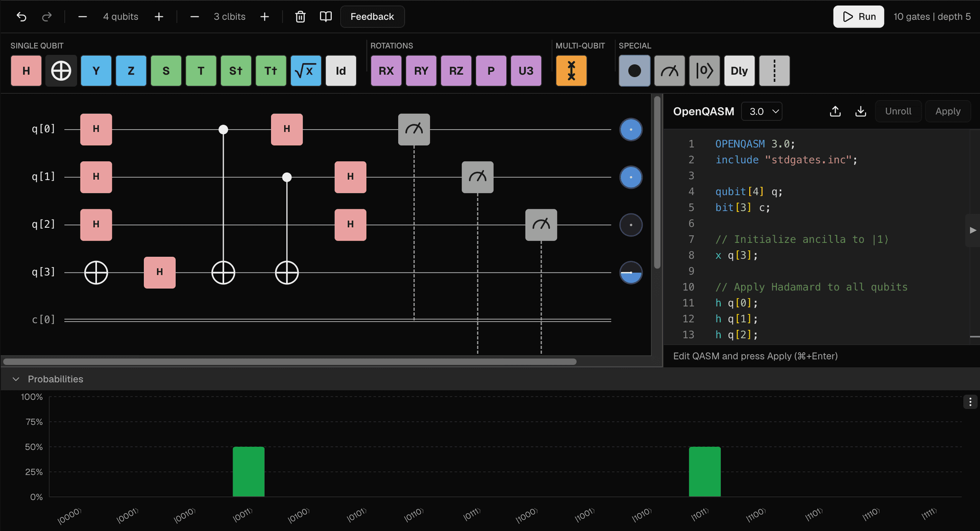Decrease the clbits count with minus
This screenshot has width=980, height=531.
pyautogui.click(x=194, y=17)
